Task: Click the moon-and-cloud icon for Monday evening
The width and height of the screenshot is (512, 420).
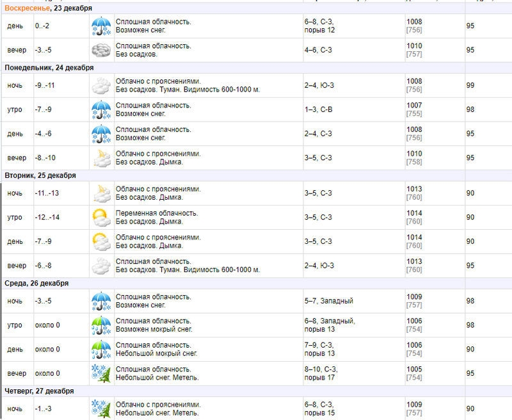Action: pyautogui.click(x=101, y=157)
